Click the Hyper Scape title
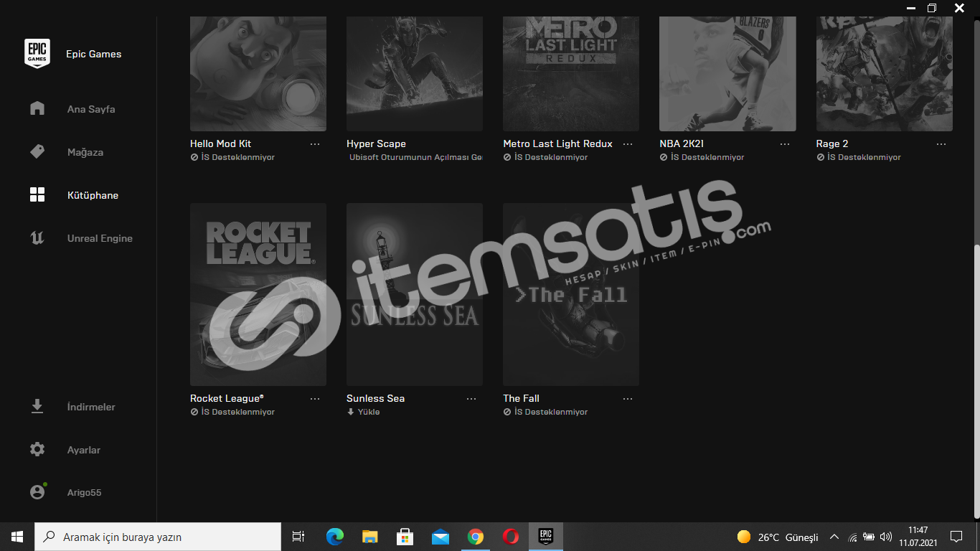The width and height of the screenshot is (980, 551). click(x=376, y=143)
